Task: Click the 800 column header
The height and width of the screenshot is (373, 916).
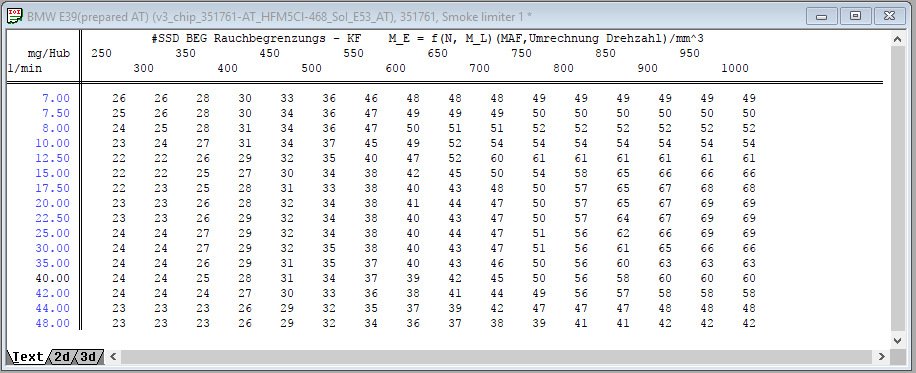Action: click(x=564, y=68)
